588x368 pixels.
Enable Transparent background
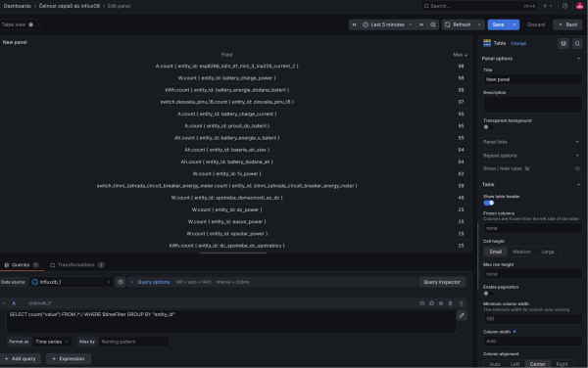pyautogui.click(x=488, y=127)
